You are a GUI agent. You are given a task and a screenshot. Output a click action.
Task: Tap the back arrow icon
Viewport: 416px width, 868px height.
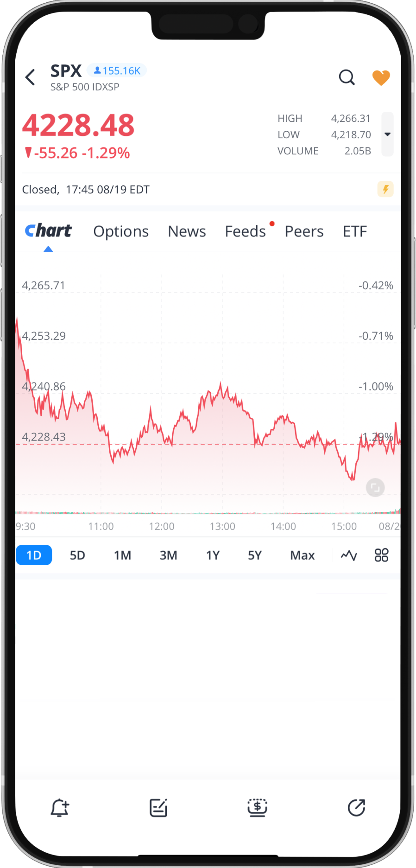(31, 77)
